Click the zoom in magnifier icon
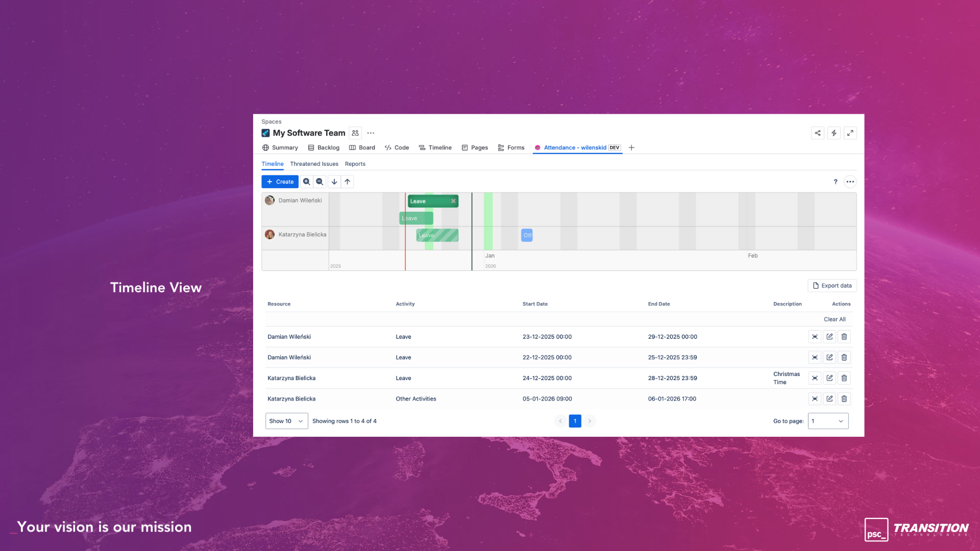The height and width of the screenshot is (551, 980). [306, 182]
